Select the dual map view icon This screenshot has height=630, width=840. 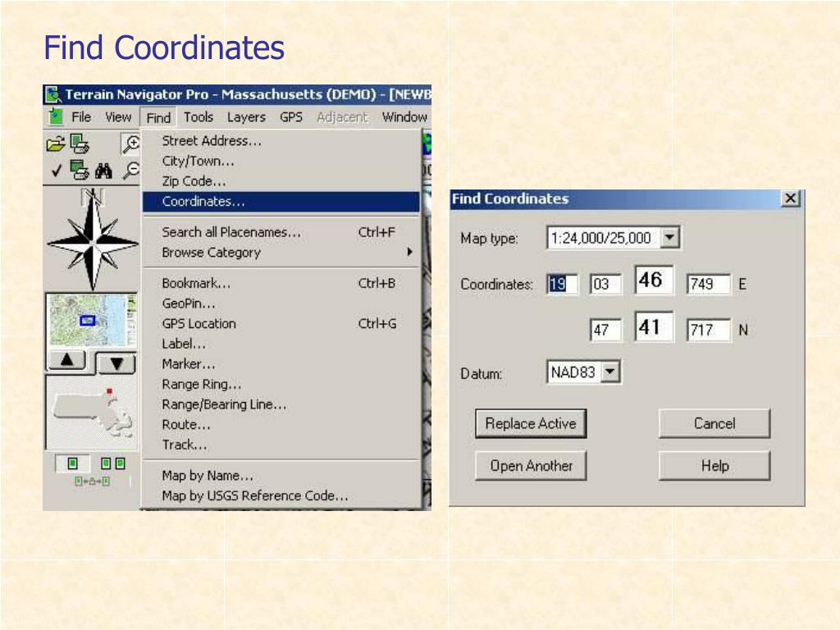[x=113, y=463]
